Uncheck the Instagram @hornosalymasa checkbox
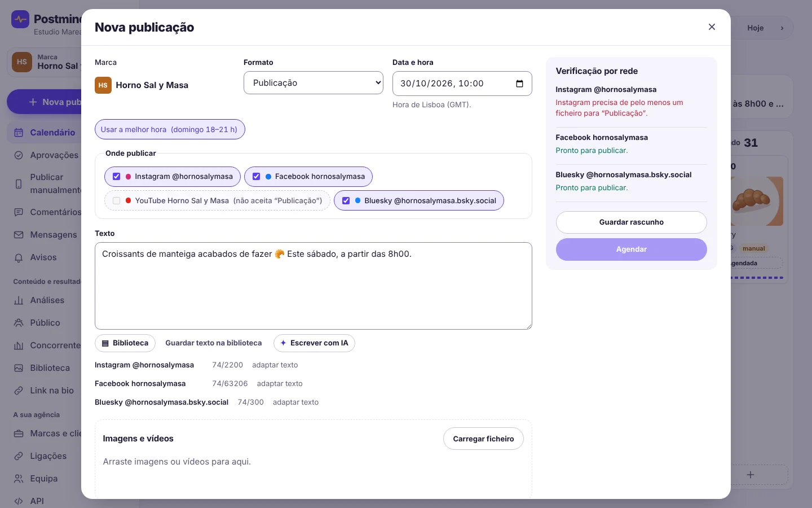 pyautogui.click(x=117, y=177)
